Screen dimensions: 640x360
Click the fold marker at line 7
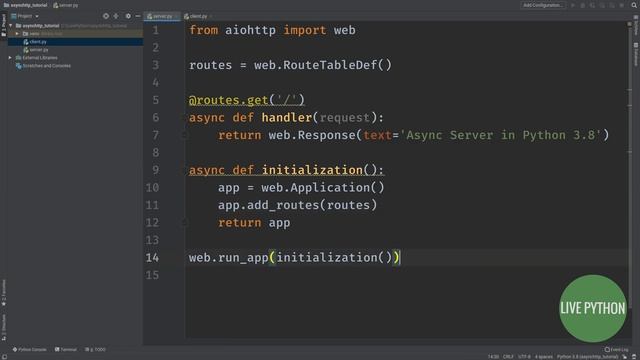coord(184,135)
